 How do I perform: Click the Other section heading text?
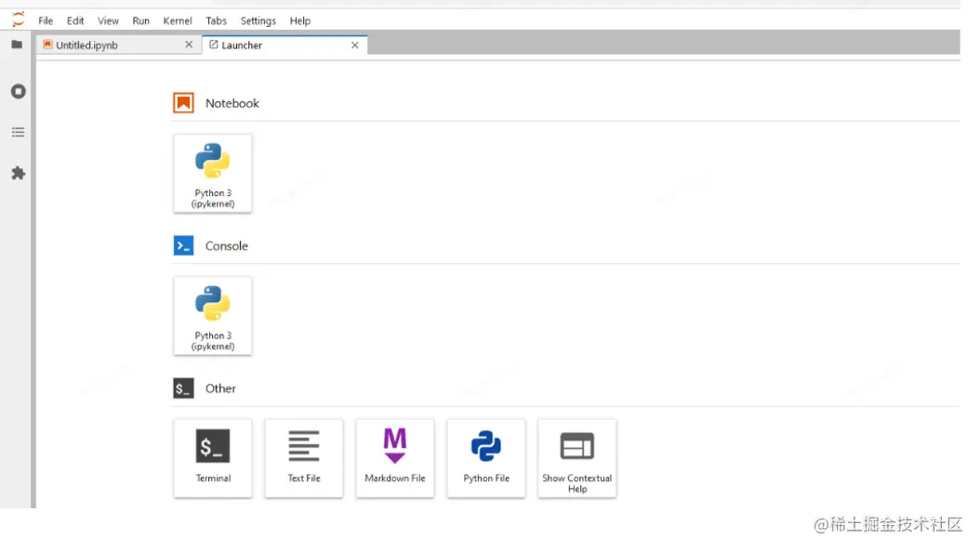(220, 388)
